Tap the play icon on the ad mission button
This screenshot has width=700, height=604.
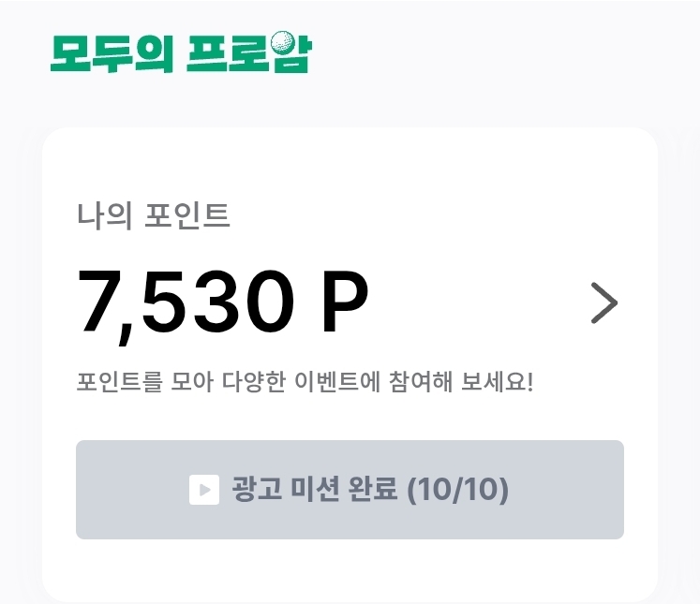(x=203, y=490)
